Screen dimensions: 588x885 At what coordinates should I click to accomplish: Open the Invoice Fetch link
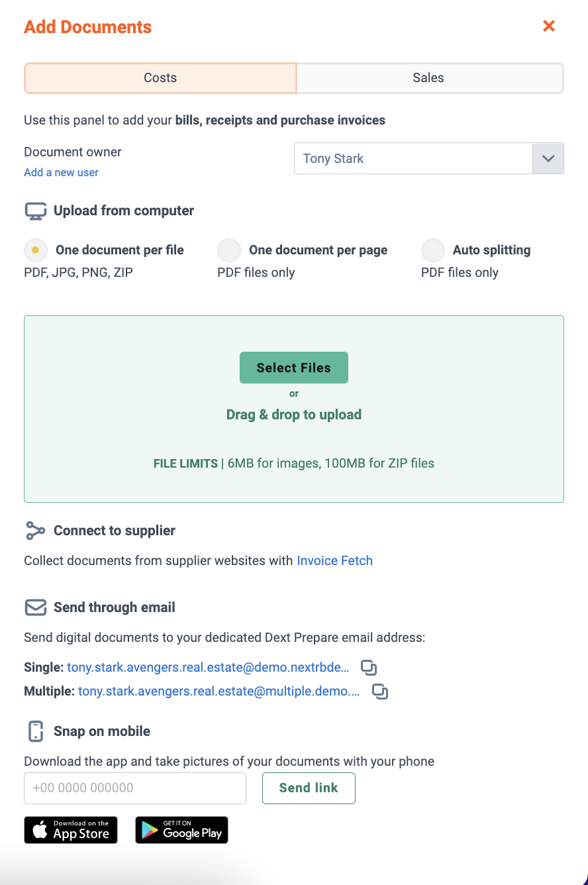coord(334,560)
